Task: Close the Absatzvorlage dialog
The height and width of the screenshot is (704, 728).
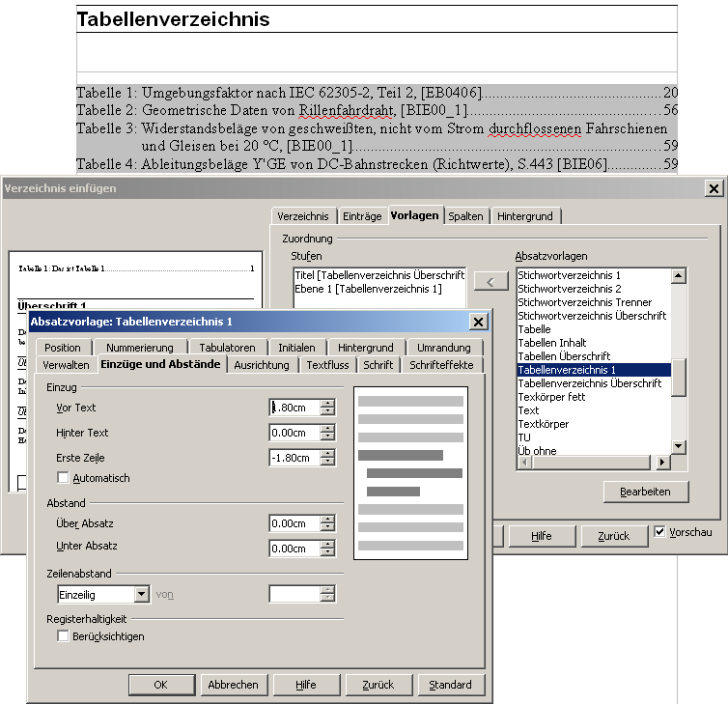Action: pyautogui.click(x=477, y=322)
